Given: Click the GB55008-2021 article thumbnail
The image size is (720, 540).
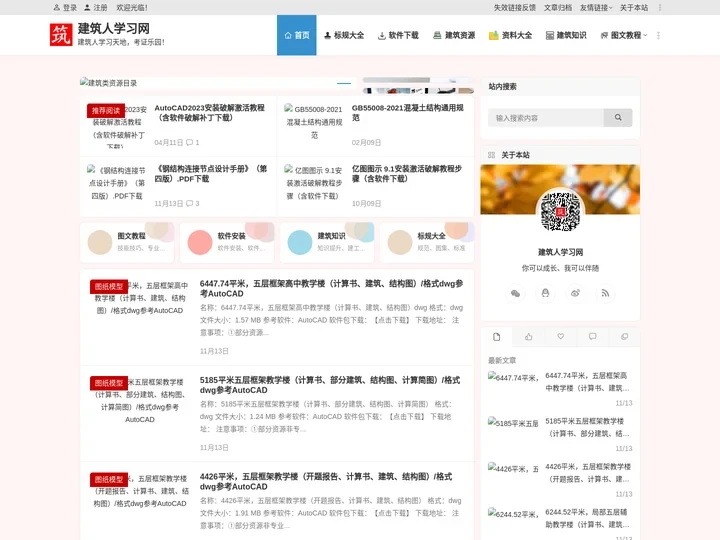Looking at the screenshot, I should 314,122.
